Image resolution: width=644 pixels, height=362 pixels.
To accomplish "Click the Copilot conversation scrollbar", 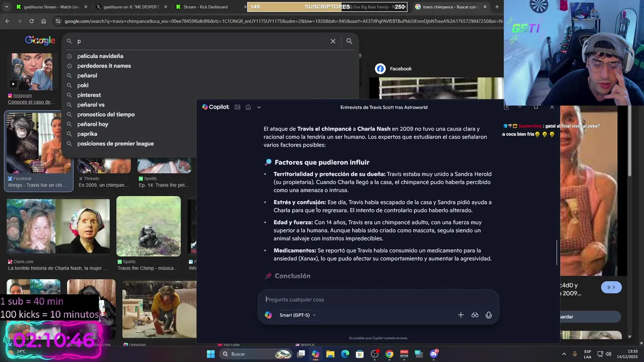I will 557,253.
